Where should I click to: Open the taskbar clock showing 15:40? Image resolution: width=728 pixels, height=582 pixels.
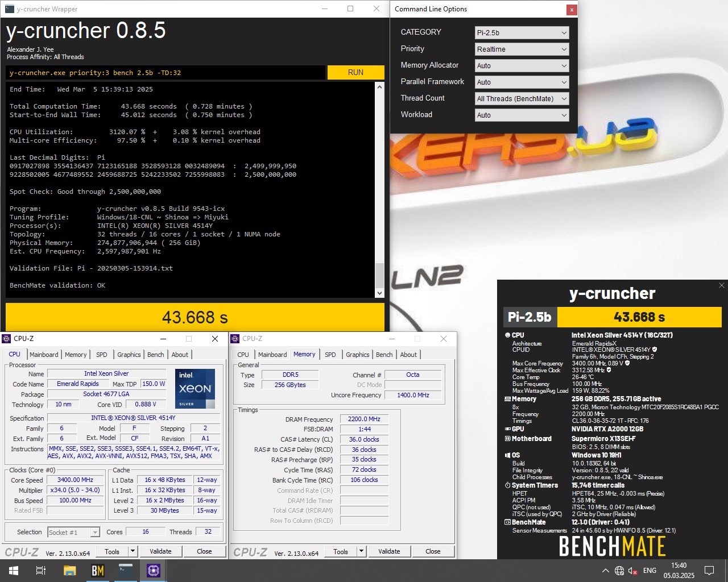point(679,571)
